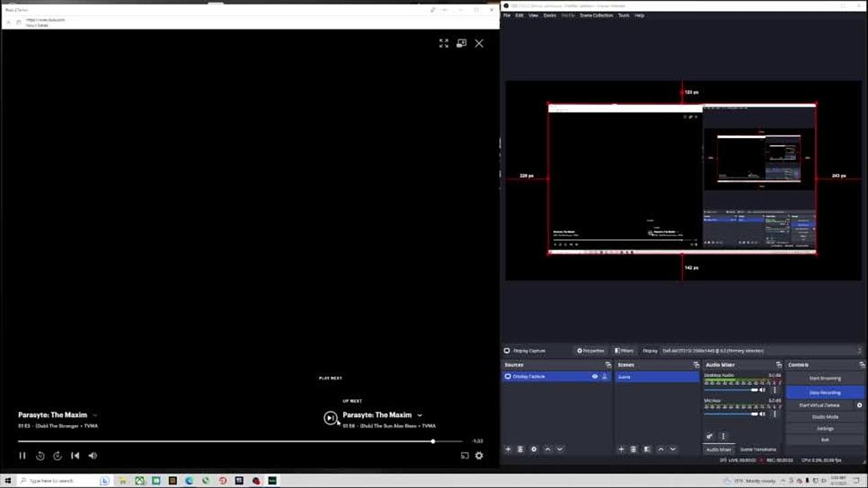Viewport: 868px width, 488px height.
Task: Click the rewind 10 seconds icon
Action: (x=40, y=455)
